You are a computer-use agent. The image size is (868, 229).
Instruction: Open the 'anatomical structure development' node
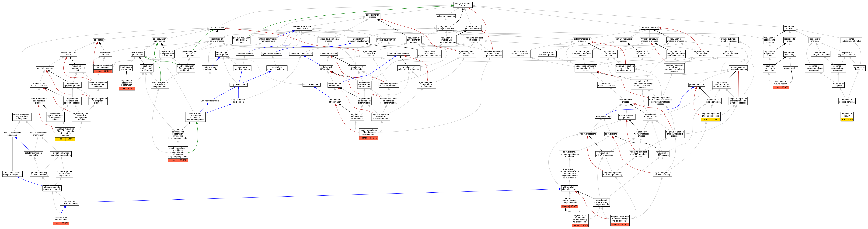(x=302, y=27)
